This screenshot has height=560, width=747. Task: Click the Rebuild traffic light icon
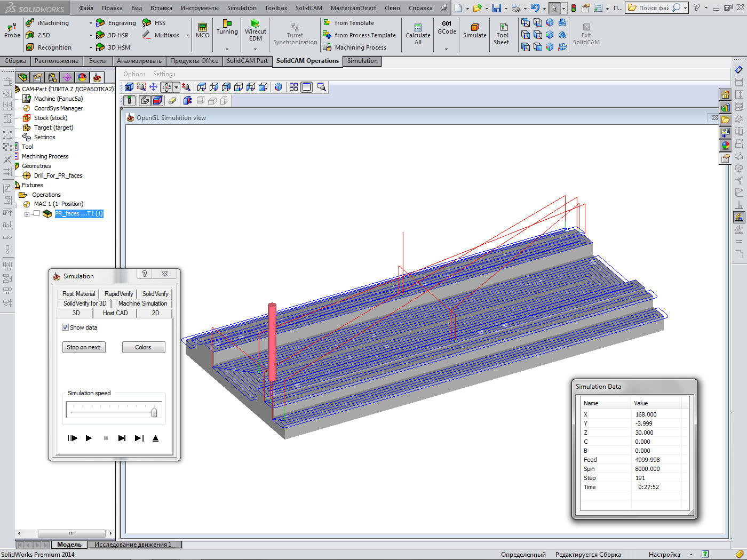(x=574, y=8)
